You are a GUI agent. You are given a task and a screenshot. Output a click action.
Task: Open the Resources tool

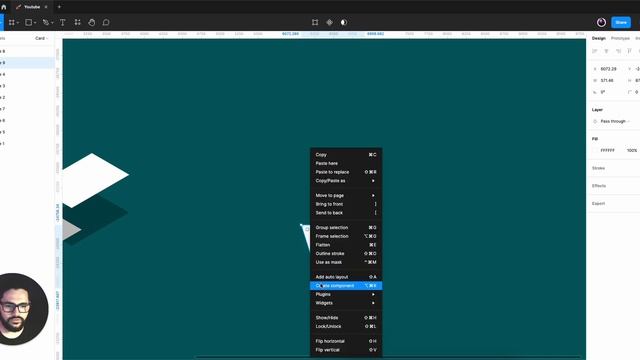point(78,22)
